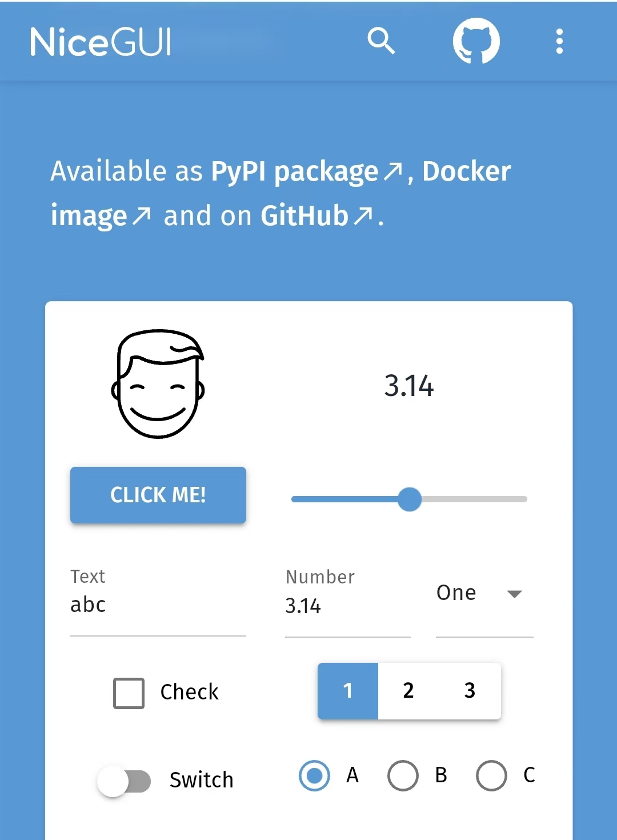Turn on the Switch toggle

tap(124, 781)
